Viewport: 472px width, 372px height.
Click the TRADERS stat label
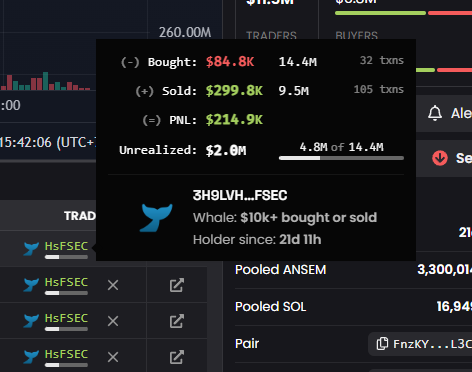point(271,35)
